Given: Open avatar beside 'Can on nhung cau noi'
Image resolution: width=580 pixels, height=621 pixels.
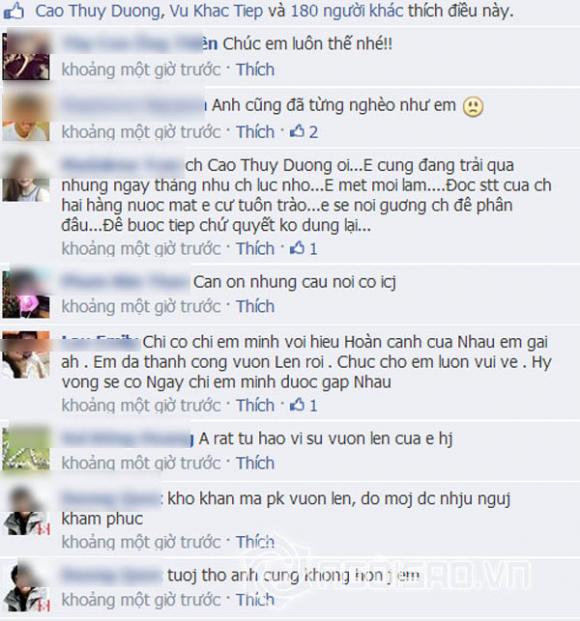Looking at the screenshot, I should click(26, 294).
